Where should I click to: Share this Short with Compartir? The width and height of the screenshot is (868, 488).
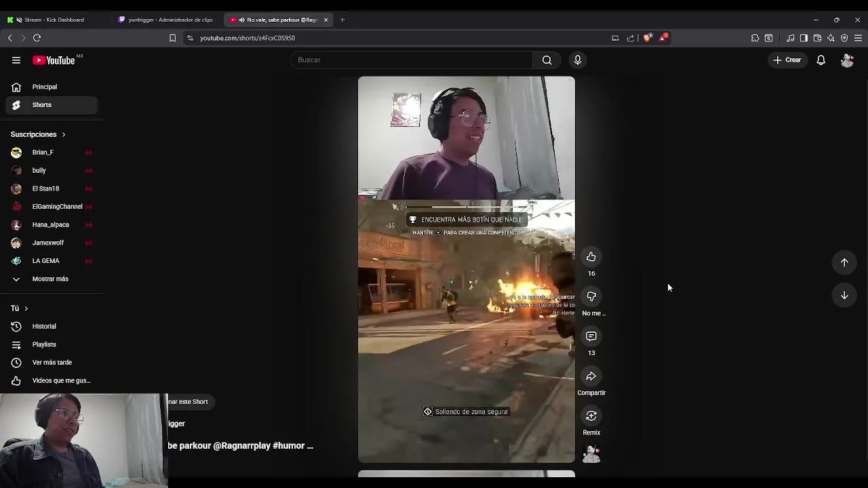(x=591, y=376)
